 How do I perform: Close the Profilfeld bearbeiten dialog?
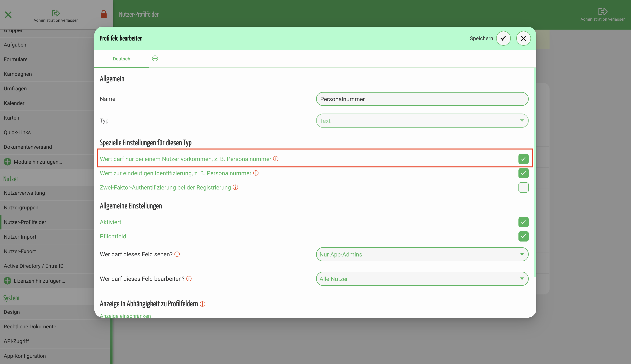click(x=523, y=39)
